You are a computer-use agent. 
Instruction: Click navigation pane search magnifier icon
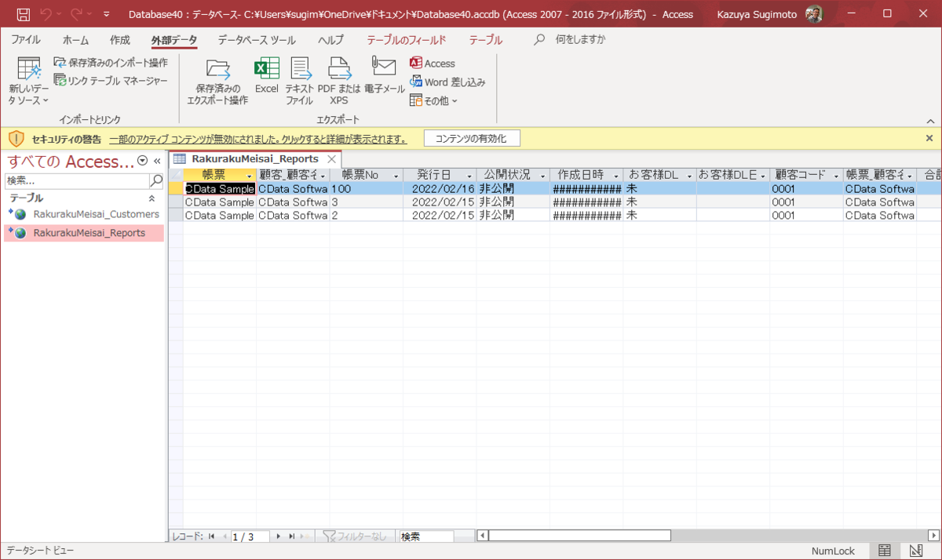pos(155,180)
